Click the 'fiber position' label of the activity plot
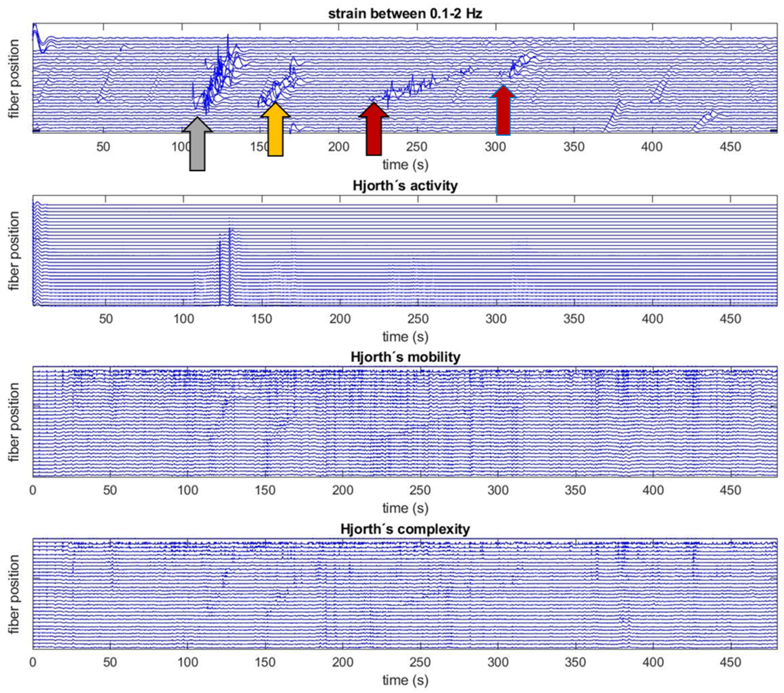Viewport: 784px width, 693px height. coord(14,251)
